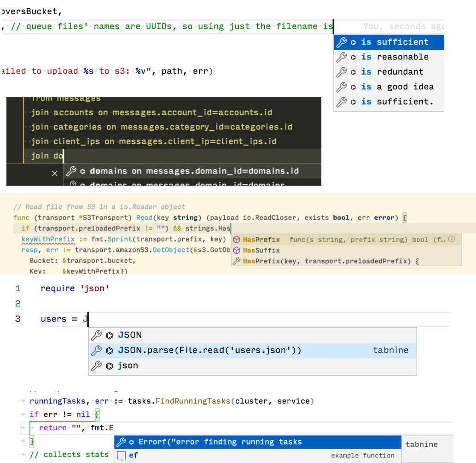Click the cube icon beside HasSuffix
The width and height of the screenshot is (476, 463).
pyautogui.click(x=237, y=250)
